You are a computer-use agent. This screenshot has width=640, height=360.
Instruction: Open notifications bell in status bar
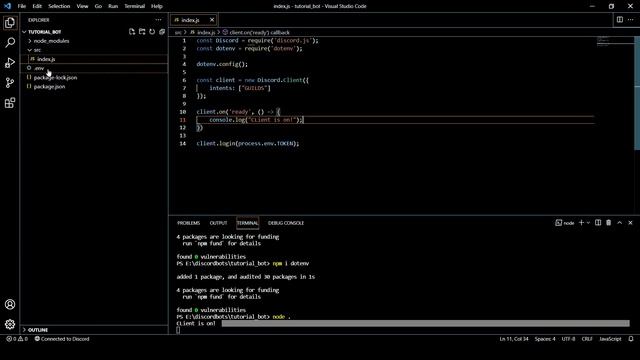[631, 339]
